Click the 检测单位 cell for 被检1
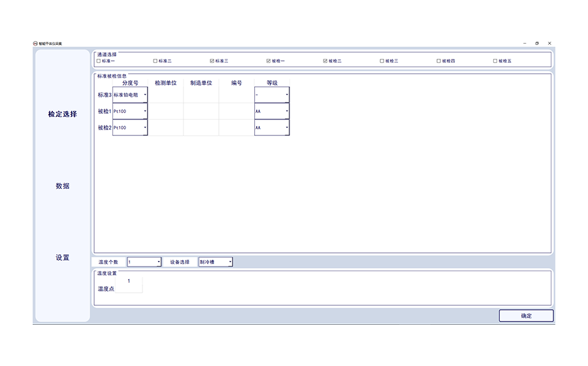The height and width of the screenshot is (366, 588). point(165,111)
